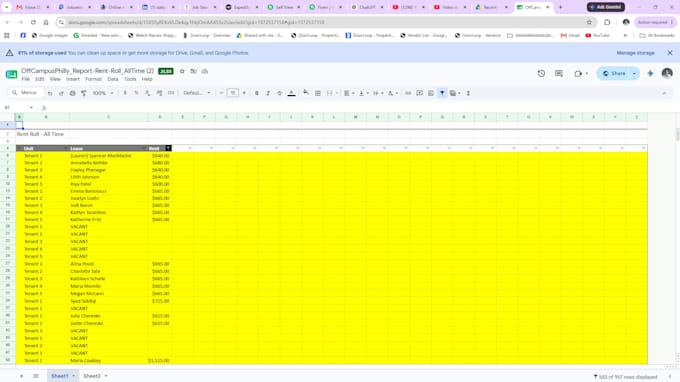Open the Share options dropdown arrow

pyautogui.click(x=634, y=74)
